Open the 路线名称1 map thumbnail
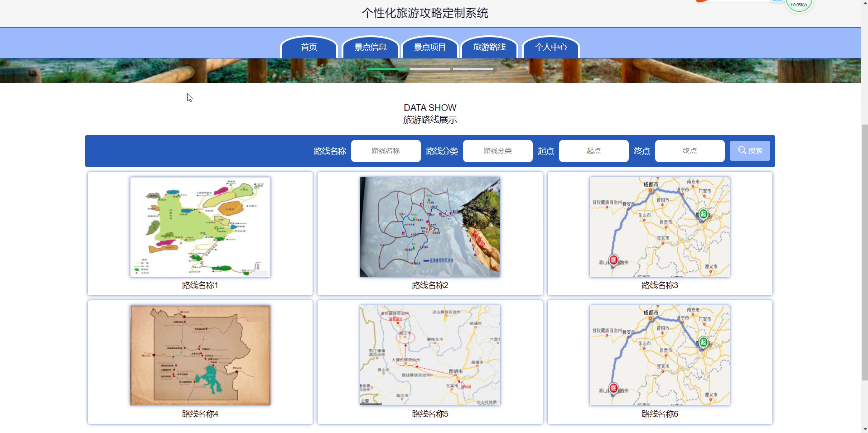This screenshot has height=433, width=868. point(200,227)
